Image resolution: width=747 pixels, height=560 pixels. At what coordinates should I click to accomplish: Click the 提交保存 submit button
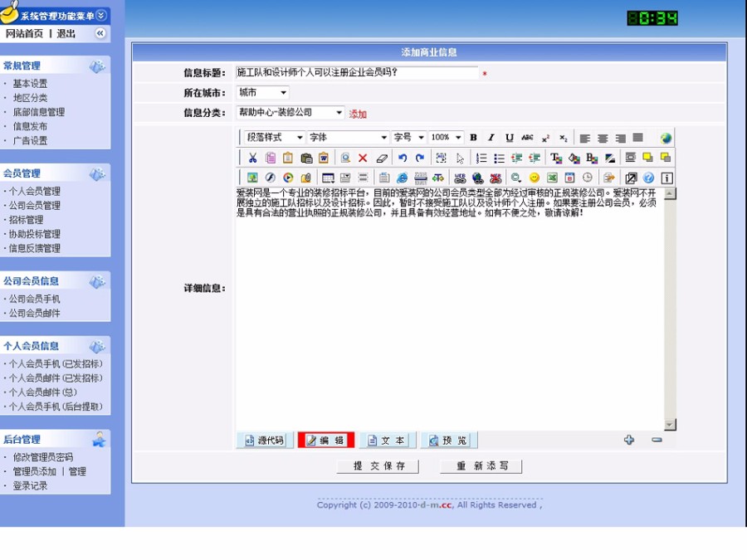point(377,465)
